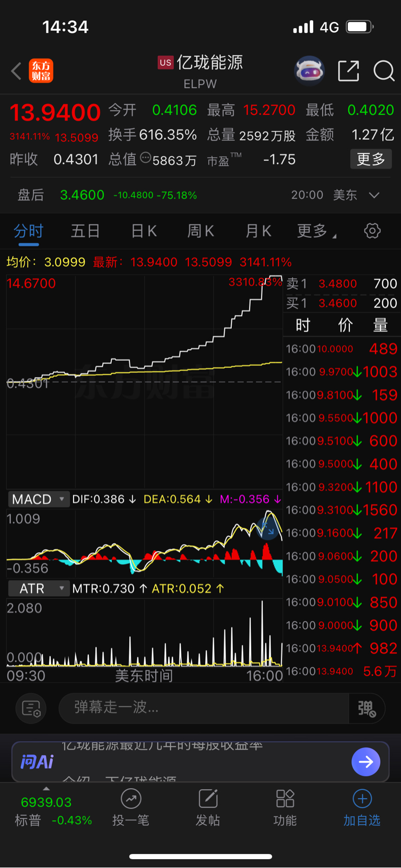
Task: Tap the trade row with volume 982
Action: click(x=342, y=648)
